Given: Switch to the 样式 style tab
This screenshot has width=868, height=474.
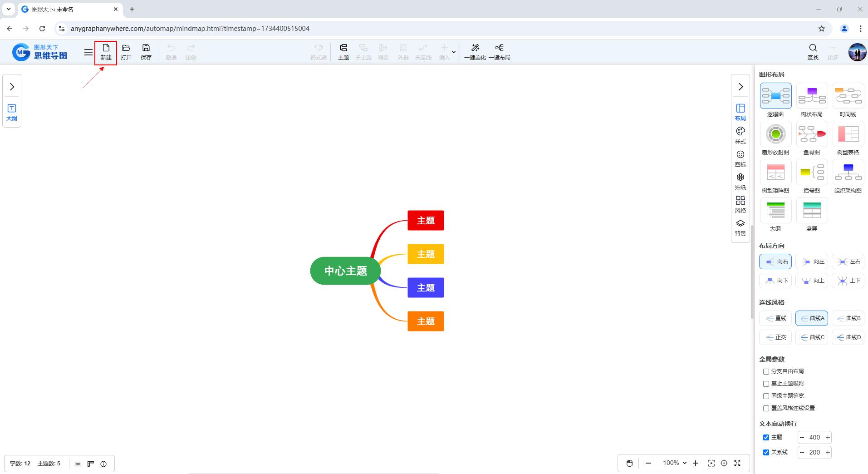Looking at the screenshot, I should pos(740,135).
